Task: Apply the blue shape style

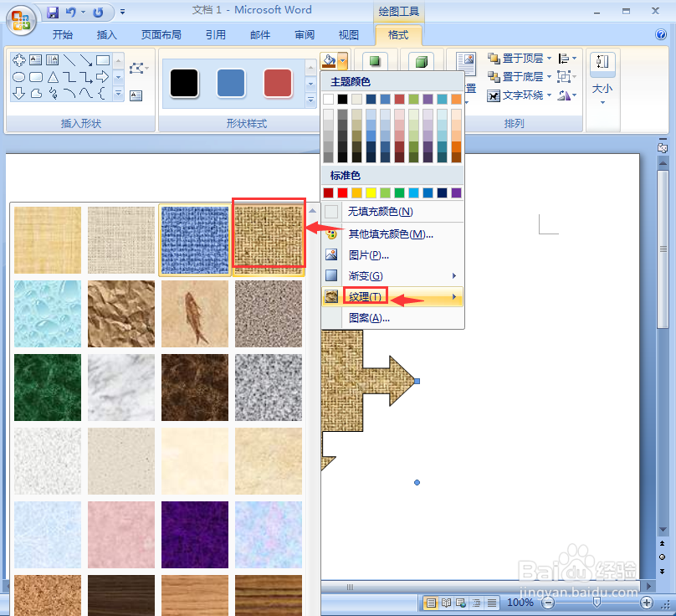Action: click(231, 83)
